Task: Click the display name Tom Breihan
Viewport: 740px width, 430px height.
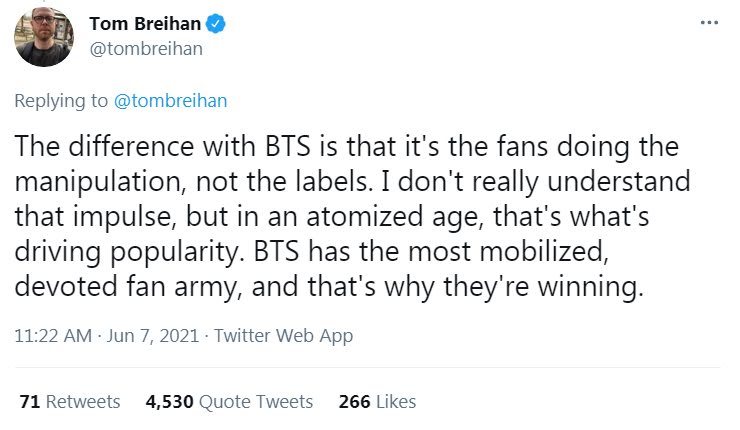Action: click(146, 23)
